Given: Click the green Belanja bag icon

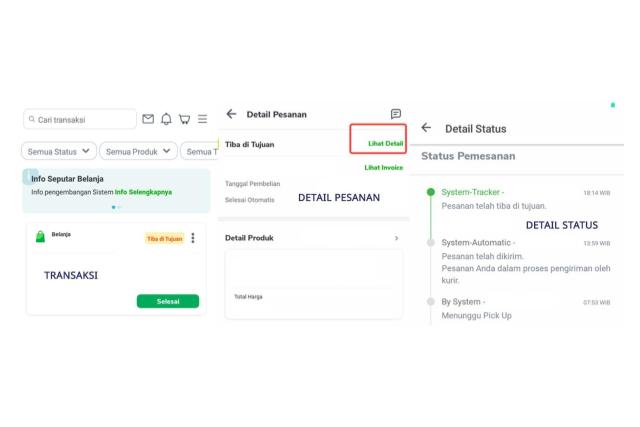Looking at the screenshot, I should click(40, 237).
